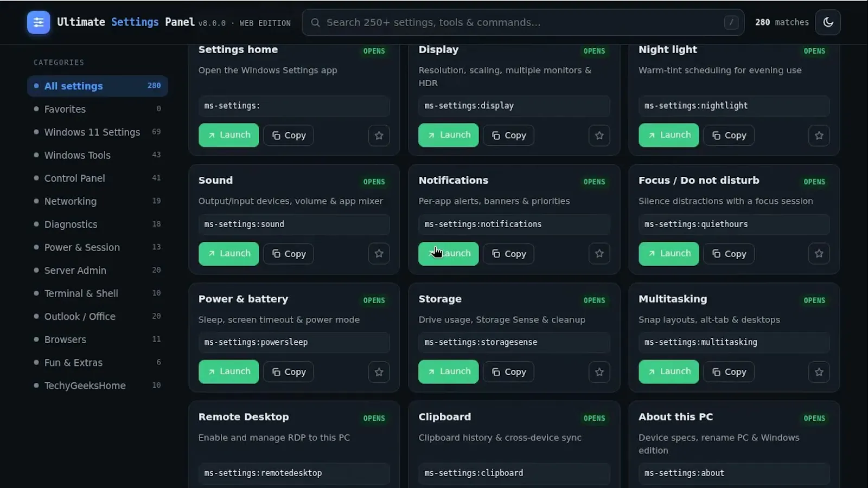Select All settings category

coord(98,86)
